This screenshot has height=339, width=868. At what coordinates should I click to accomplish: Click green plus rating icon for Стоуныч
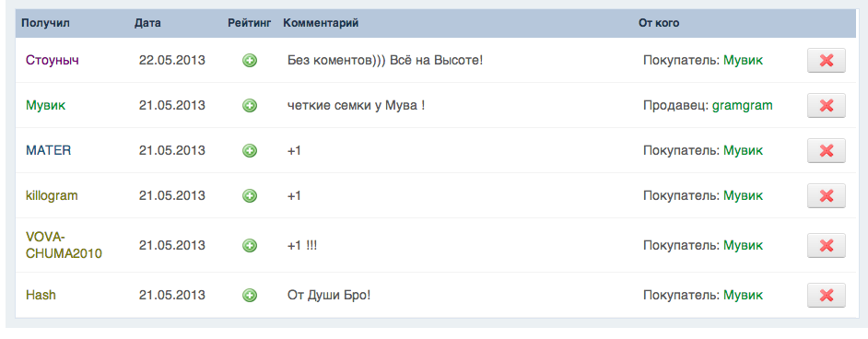(x=250, y=60)
